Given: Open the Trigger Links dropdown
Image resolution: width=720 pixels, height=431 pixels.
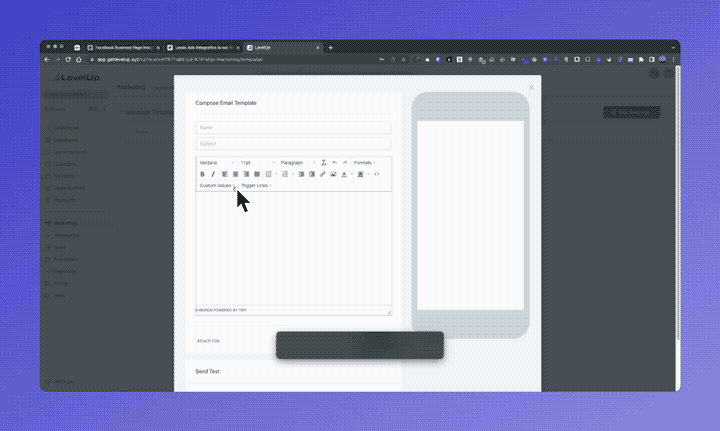Looking at the screenshot, I should (256, 185).
